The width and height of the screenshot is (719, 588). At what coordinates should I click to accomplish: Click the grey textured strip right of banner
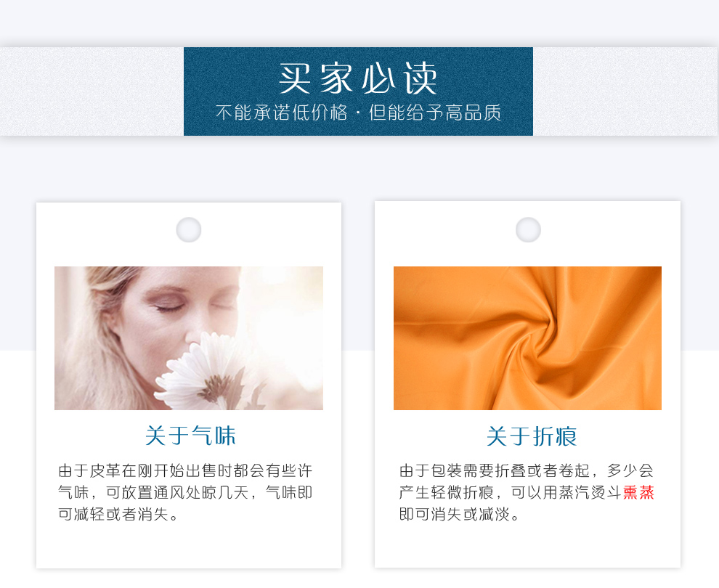point(626,91)
